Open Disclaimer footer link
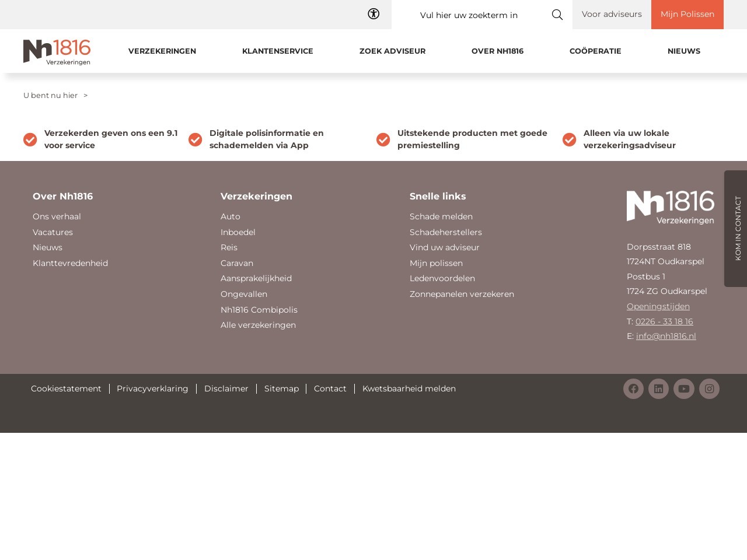747x560 pixels. tap(226, 389)
